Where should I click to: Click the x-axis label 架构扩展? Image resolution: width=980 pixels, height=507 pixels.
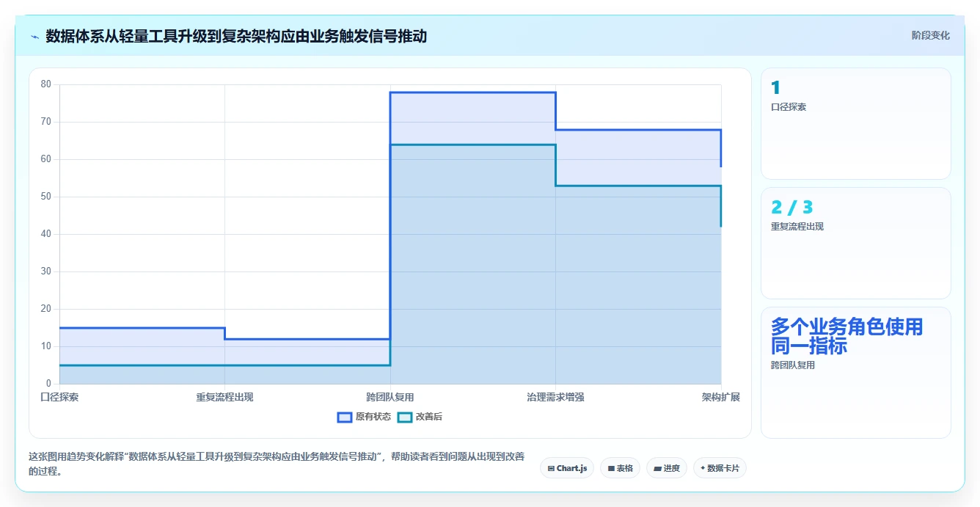click(x=720, y=397)
